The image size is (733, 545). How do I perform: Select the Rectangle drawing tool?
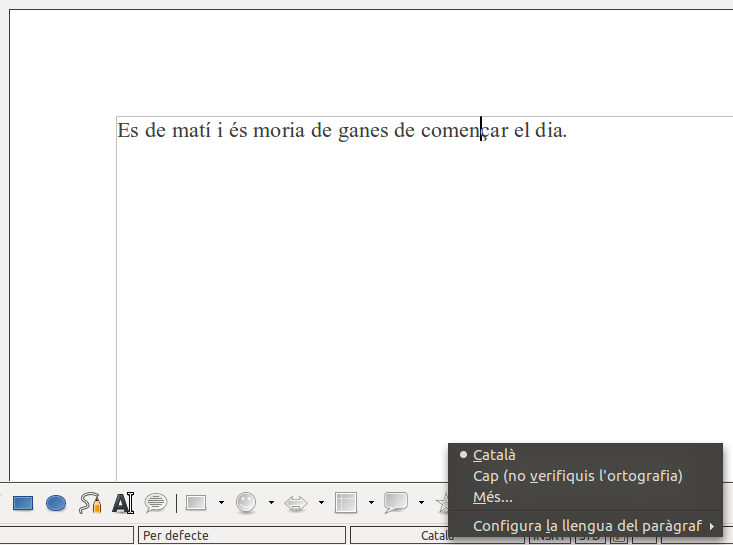(23, 503)
